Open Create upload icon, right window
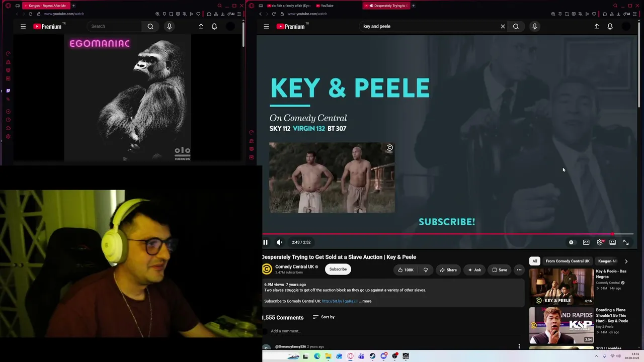This screenshot has height=362, width=644. 597,27
